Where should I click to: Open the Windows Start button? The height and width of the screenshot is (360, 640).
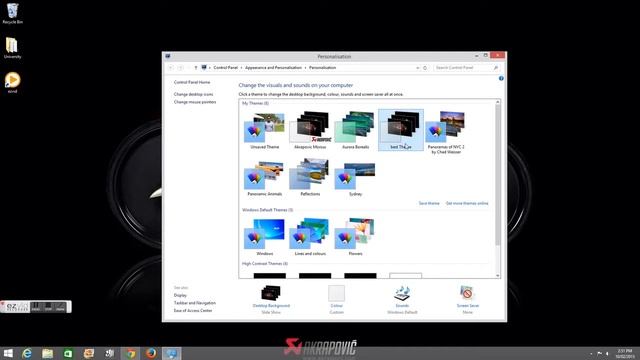[8, 353]
